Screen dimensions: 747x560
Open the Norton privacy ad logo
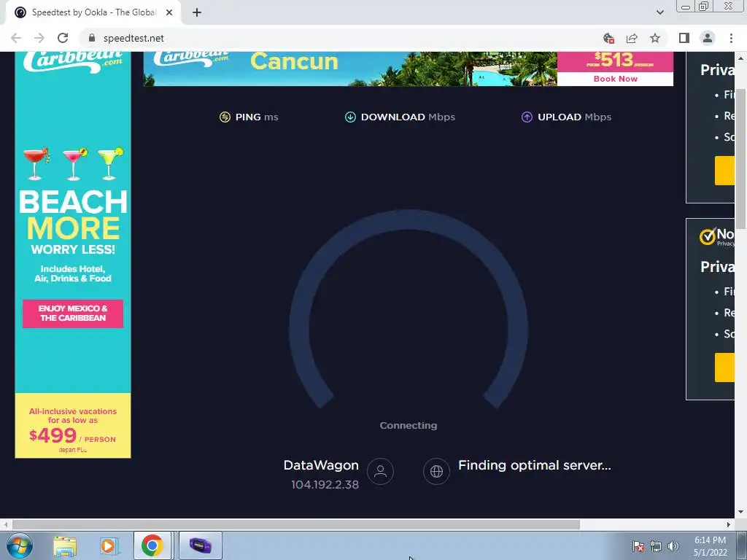(x=717, y=236)
